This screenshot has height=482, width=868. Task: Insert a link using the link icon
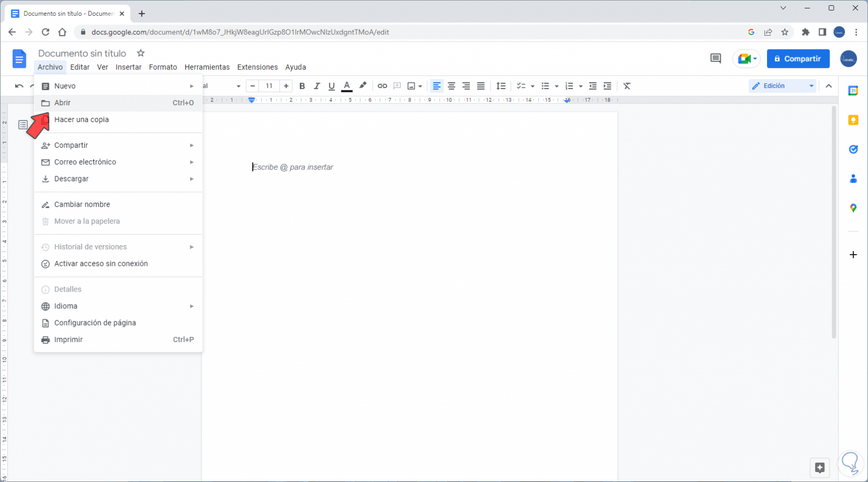coord(382,86)
